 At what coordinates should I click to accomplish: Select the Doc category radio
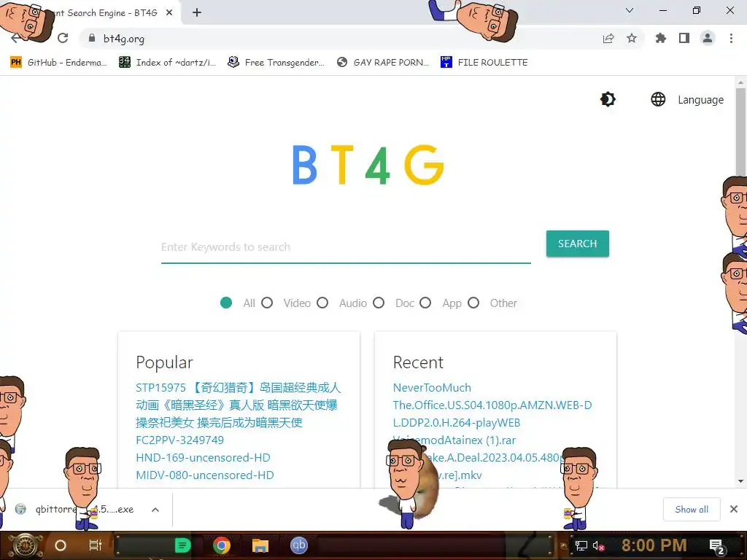tap(379, 303)
